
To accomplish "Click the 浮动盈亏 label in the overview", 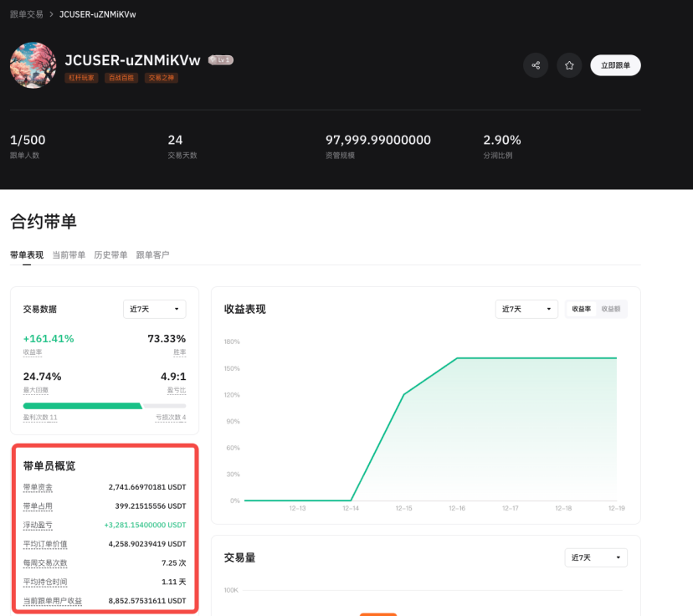I will pos(38,525).
